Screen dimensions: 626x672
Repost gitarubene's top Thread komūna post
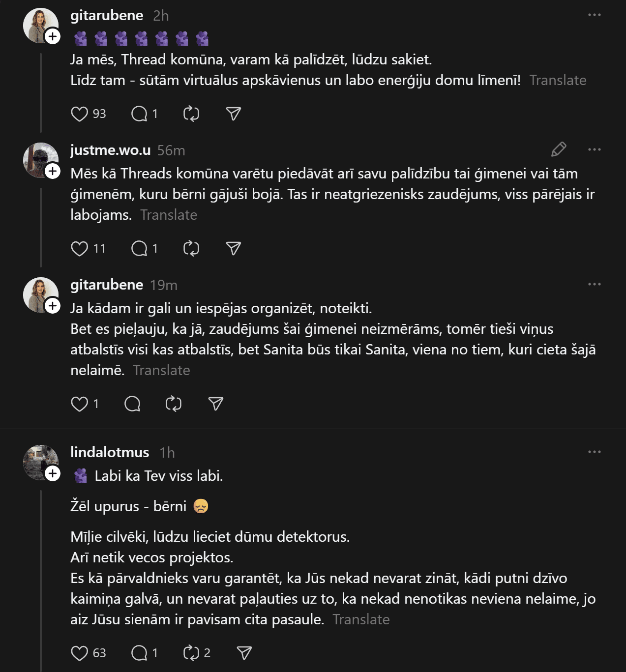pos(191,114)
